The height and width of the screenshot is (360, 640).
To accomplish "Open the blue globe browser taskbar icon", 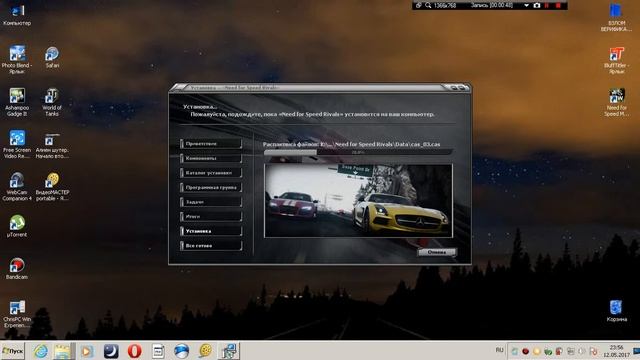I will [182, 351].
